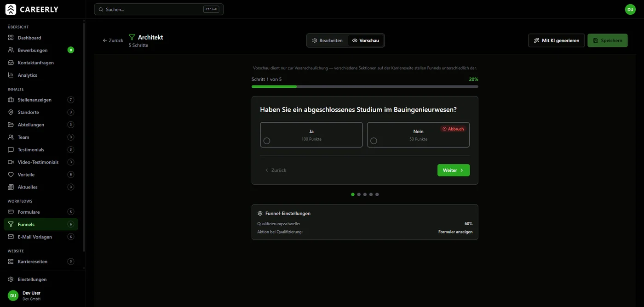Go back via top Zurück link

pyautogui.click(x=113, y=40)
